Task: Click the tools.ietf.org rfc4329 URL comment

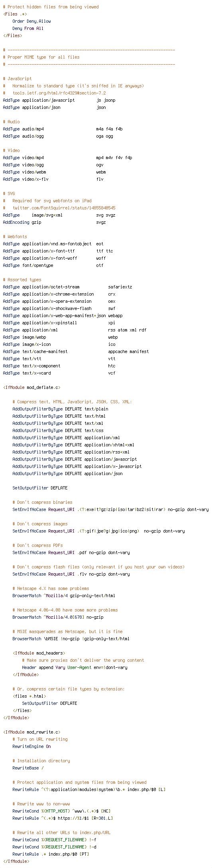Action: coord(54,93)
